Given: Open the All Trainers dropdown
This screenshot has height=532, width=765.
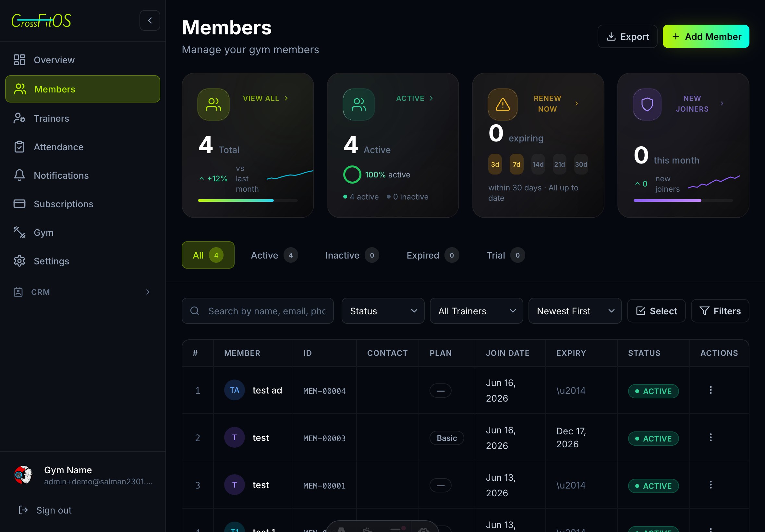Looking at the screenshot, I should click(x=476, y=311).
